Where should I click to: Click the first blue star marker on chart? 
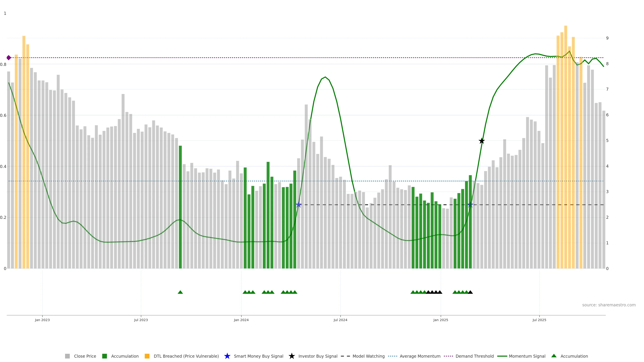coord(299,205)
